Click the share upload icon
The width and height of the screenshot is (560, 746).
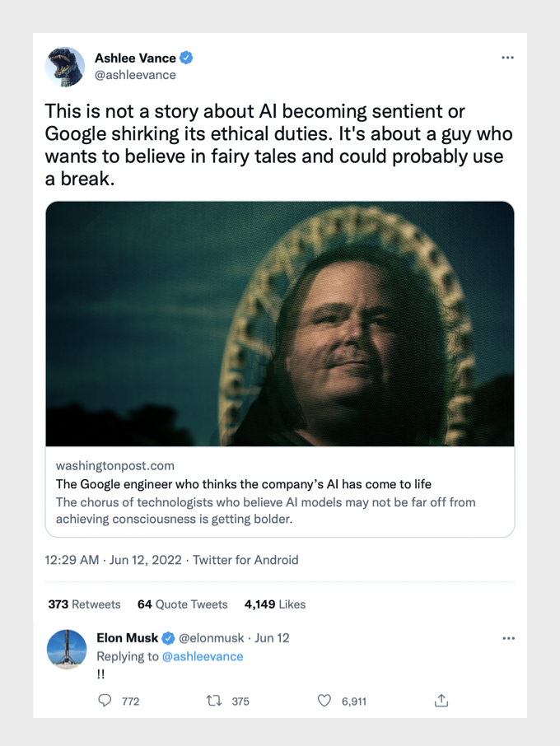(x=441, y=701)
